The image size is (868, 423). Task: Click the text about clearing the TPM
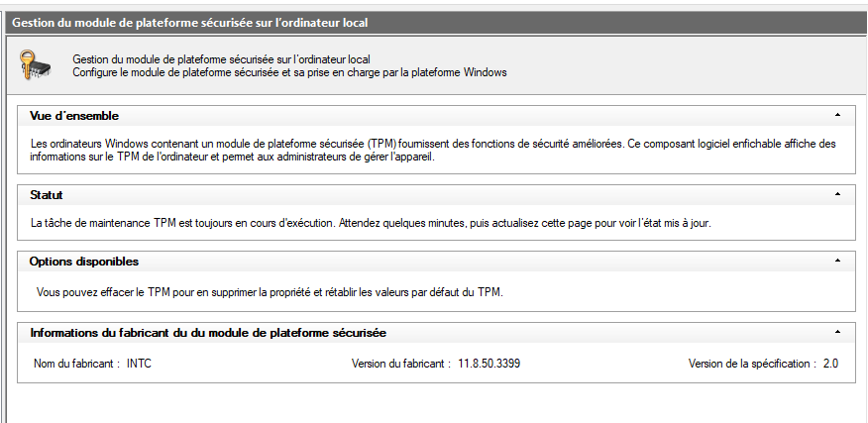click(x=270, y=292)
